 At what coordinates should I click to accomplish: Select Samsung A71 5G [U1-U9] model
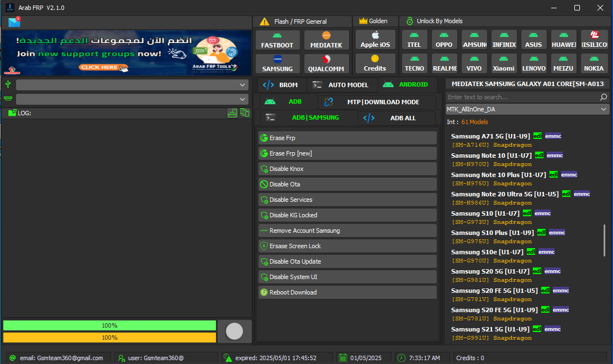pos(506,140)
